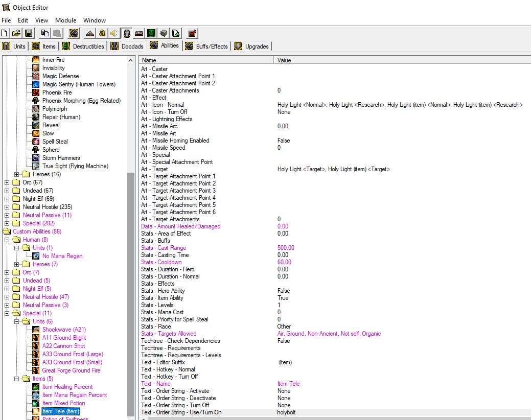Click the Storm Hammers ability icon

tap(36, 158)
